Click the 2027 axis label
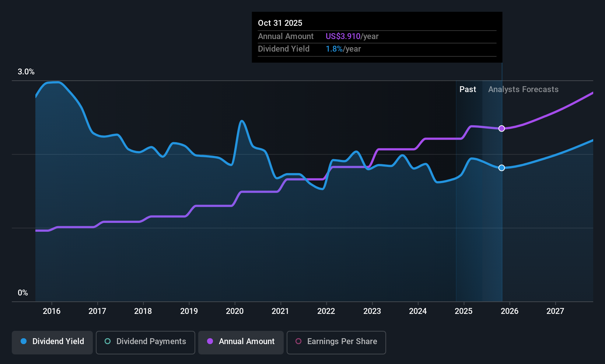 click(555, 311)
